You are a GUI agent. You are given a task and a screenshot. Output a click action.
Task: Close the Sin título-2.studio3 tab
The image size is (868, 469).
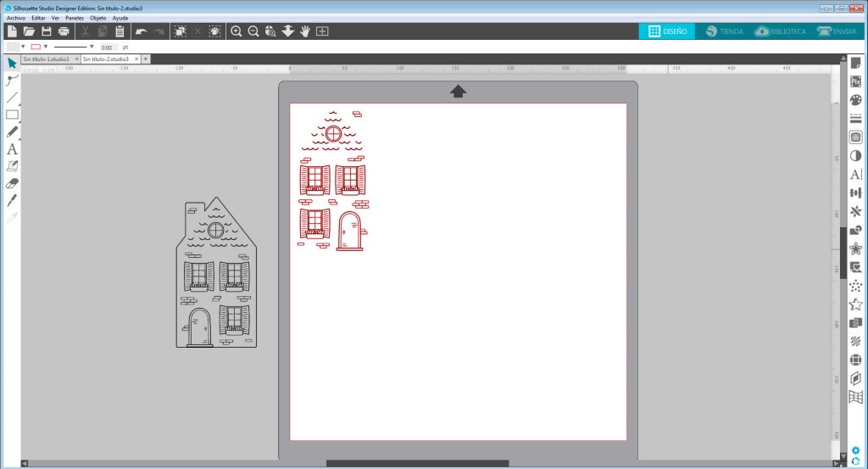tap(136, 59)
